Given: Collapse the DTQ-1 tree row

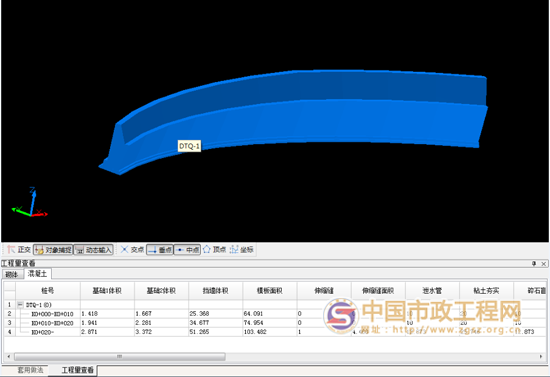Looking at the screenshot, I should (20, 305).
